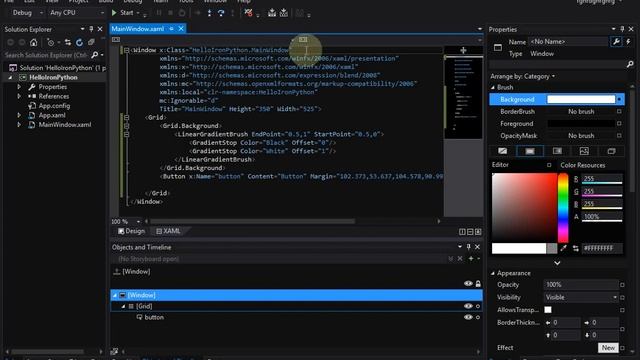The image size is (640, 360).
Task: Collapse the Appearance section
Action: (493, 273)
